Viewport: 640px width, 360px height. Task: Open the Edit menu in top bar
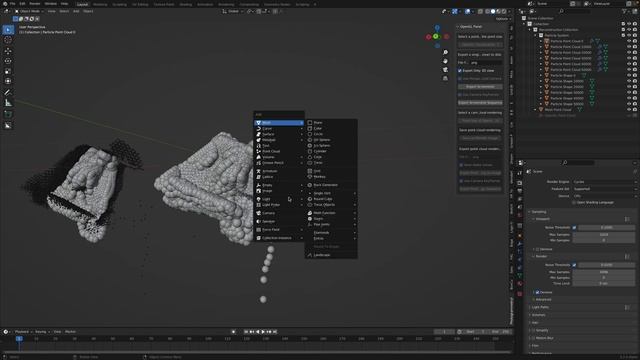(x=22, y=4)
